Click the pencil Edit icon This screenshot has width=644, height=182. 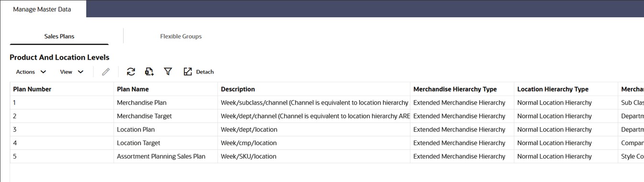106,72
